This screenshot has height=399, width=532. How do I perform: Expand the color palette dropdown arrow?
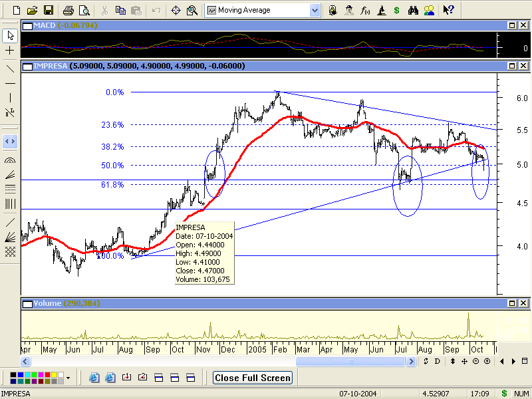point(68,378)
